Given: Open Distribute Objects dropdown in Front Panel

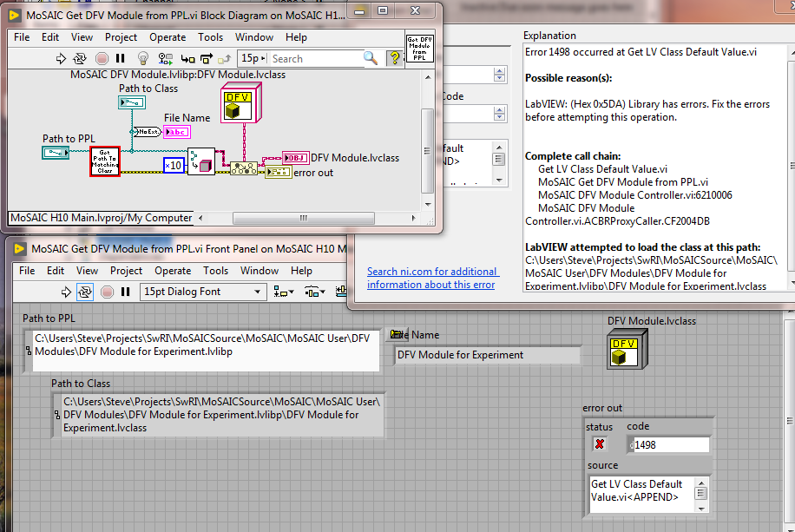Looking at the screenshot, I should pos(314,292).
